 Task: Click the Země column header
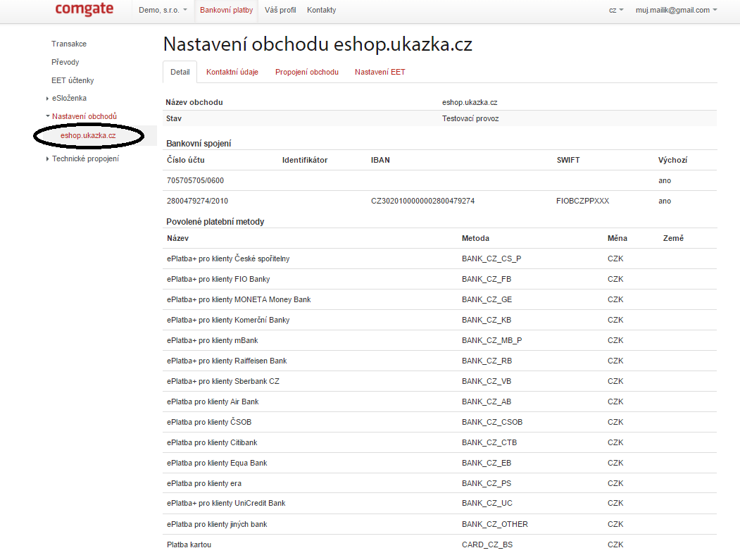673,239
